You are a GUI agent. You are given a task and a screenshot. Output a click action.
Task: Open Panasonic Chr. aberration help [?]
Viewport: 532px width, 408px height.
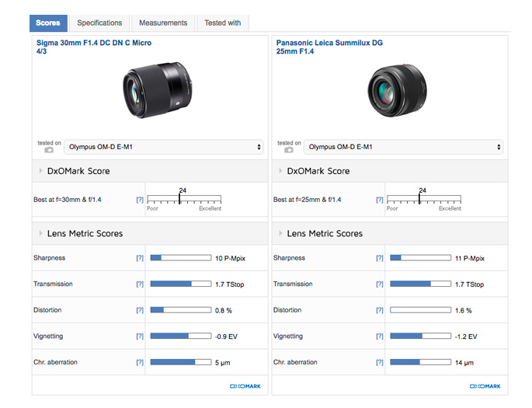[x=380, y=362]
